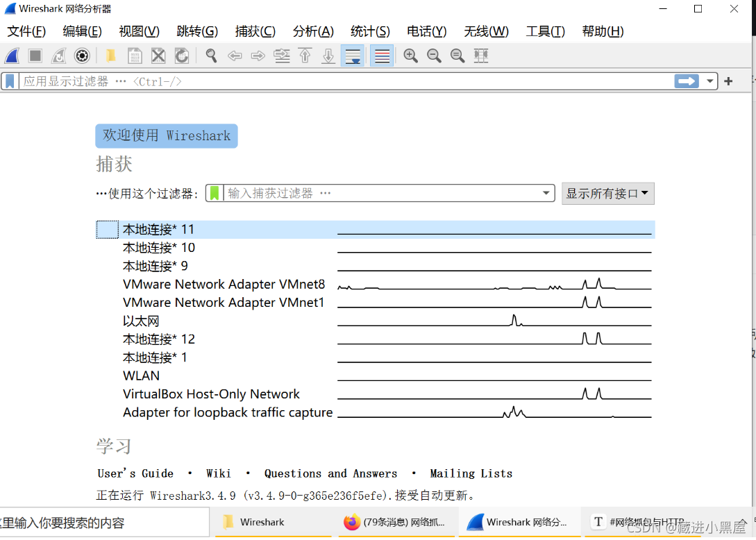Open the 跳转(G) menu

point(197,31)
